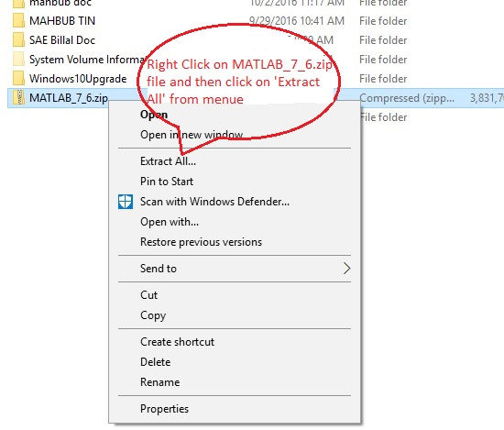Open the Send to menu entry
The height and width of the screenshot is (430, 504).
tap(159, 269)
